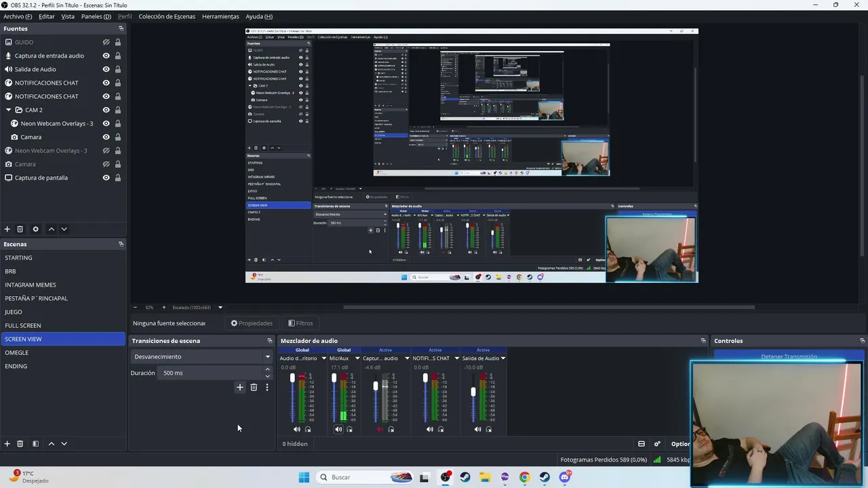
Task: Mute the Audio d...ritorio channel
Action: pos(296,429)
